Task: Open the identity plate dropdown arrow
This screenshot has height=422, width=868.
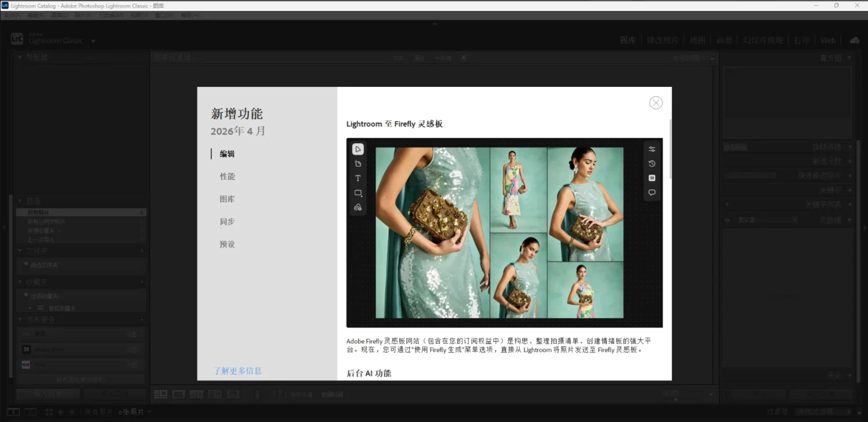Action: pyautogui.click(x=93, y=41)
